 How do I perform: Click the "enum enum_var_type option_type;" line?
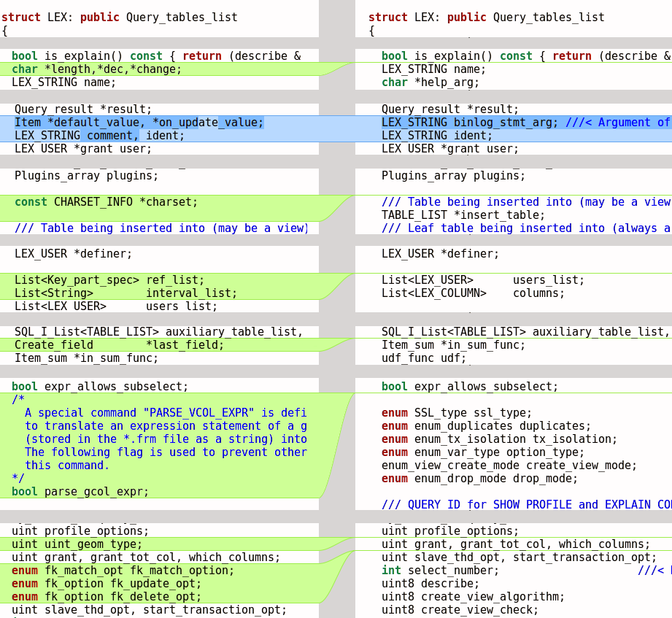tap(483, 452)
